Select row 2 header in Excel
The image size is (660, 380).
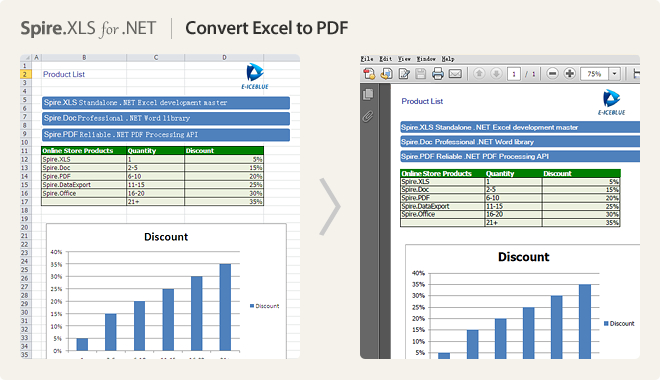click(x=25, y=74)
